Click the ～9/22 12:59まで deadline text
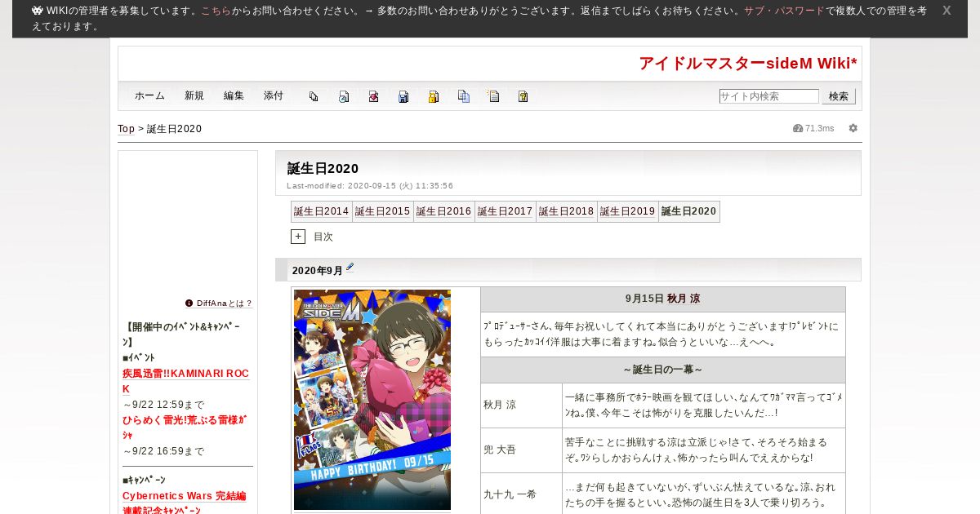This screenshot has width=980, height=514. coord(163,405)
